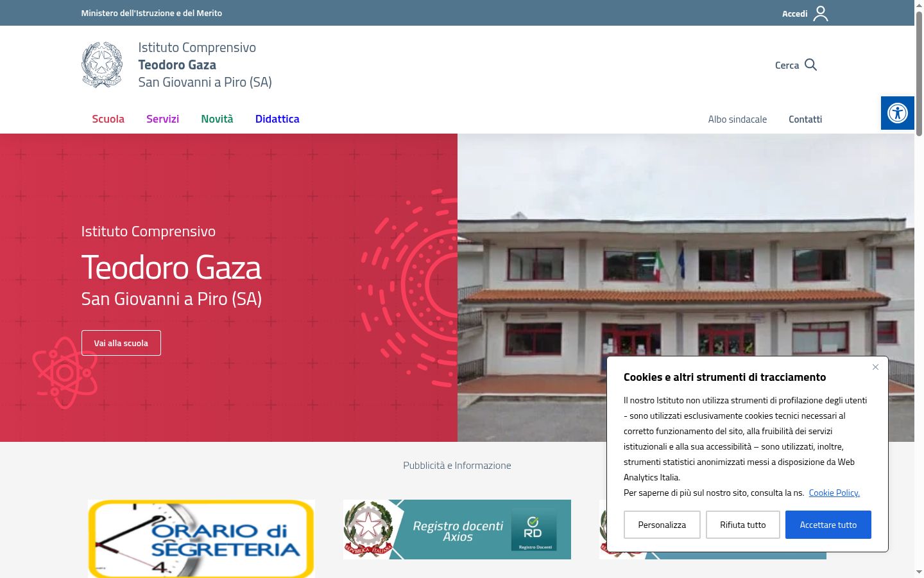
Task: Click the Italian Republic emblem logo in header
Action: 102,65
